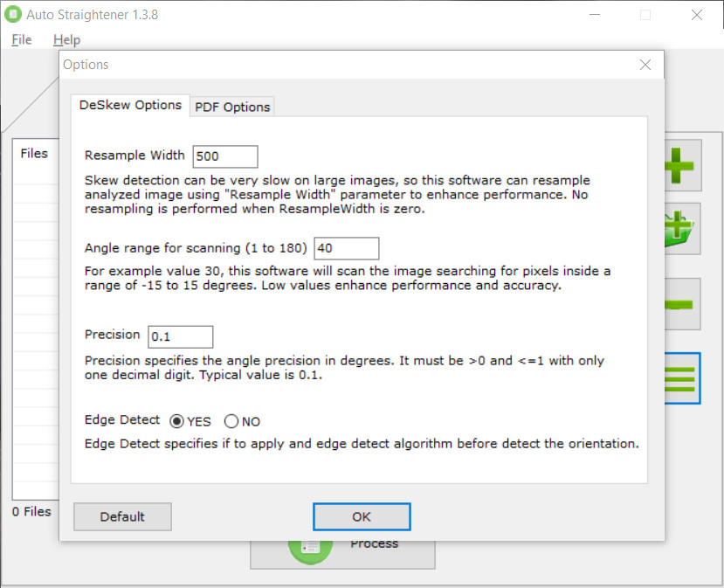Click the green three-line options list icon
The width and height of the screenshot is (724, 588).
tap(682, 378)
